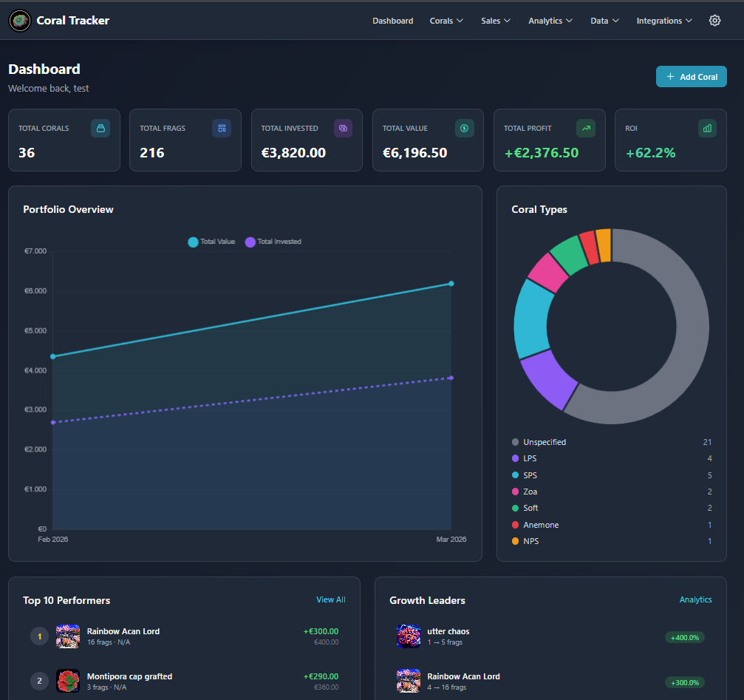Click the purple LPS color dot in the legend
The width and height of the screenshot is (744, 700).
tap(514, 458)
